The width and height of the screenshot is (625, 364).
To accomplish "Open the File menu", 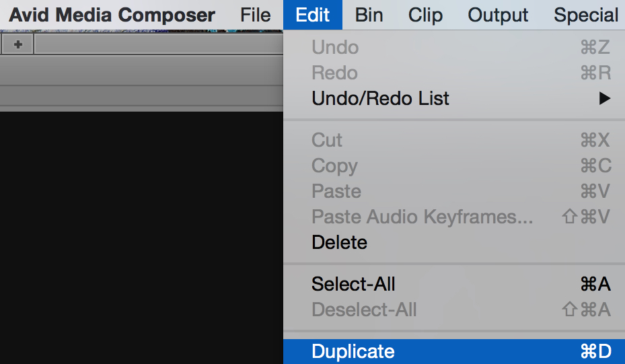I will pyautogui.click(x=255, y=15).
